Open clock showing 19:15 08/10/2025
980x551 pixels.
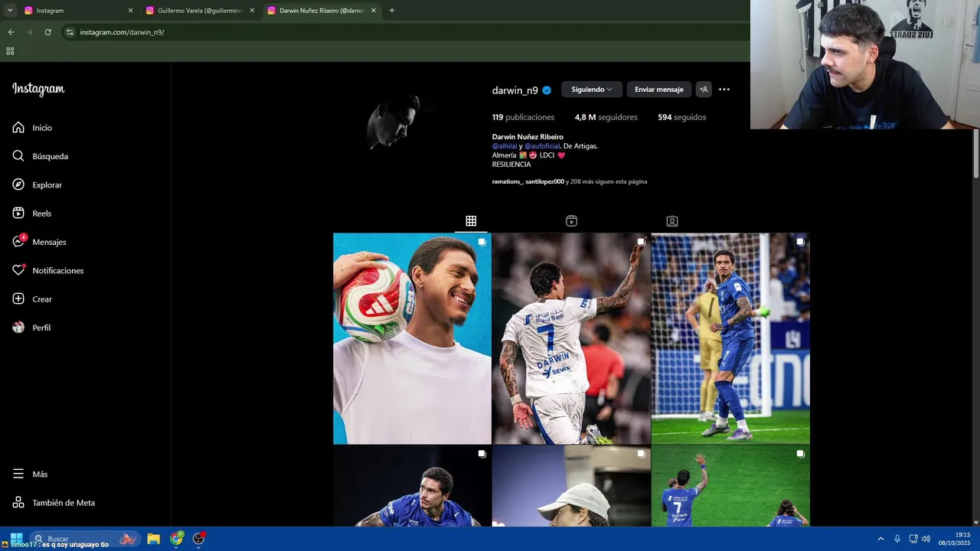[955, 539]
